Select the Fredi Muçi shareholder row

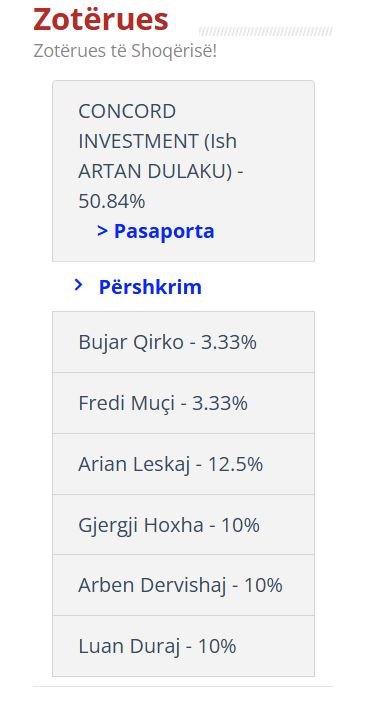(183, 403)
